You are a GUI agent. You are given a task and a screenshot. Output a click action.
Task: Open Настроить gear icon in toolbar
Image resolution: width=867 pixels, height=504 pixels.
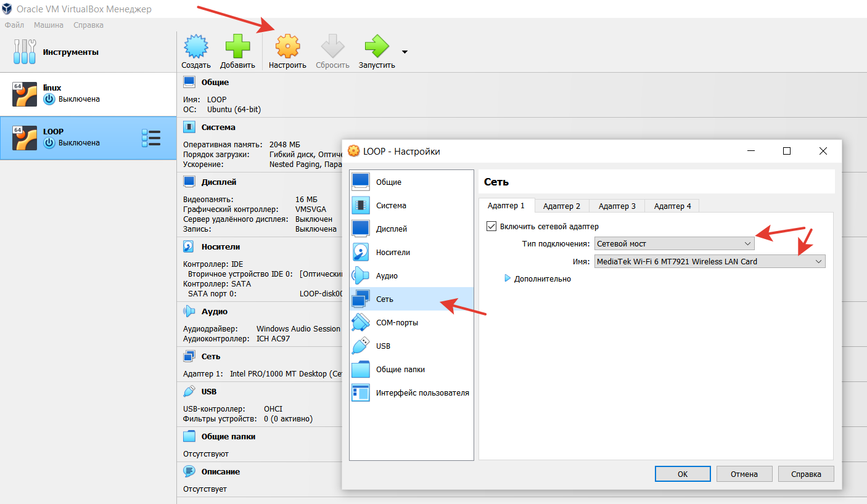pos(287,46)
